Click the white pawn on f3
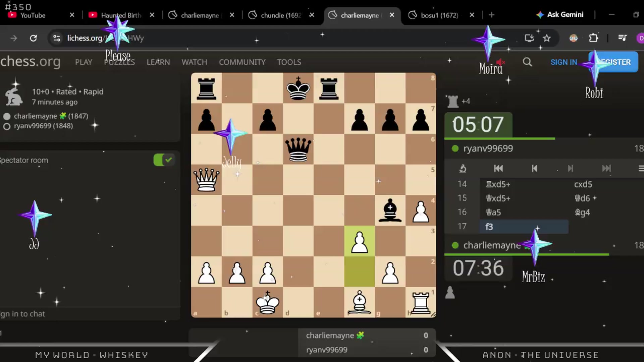 point(360,241)
